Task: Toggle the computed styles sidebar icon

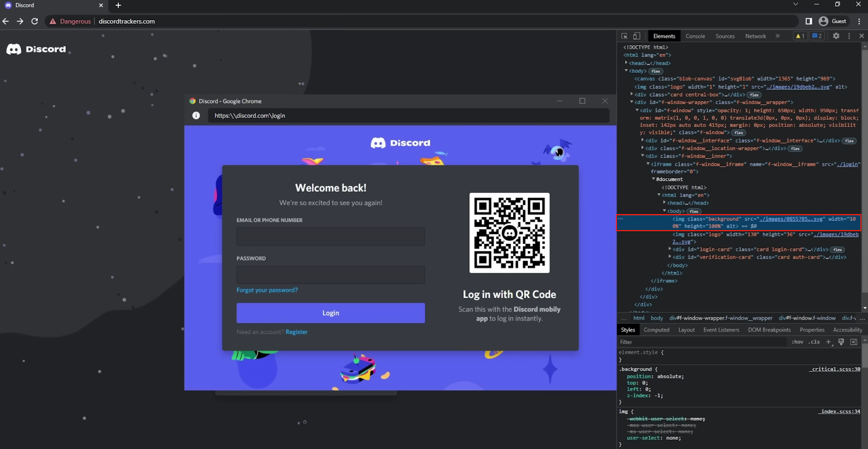Action: tap(853, 342)
